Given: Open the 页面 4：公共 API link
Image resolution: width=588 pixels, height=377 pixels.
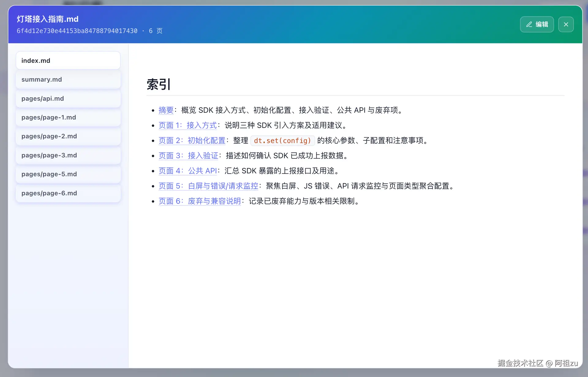Looking at the screenshot, I should click(188, 171).
